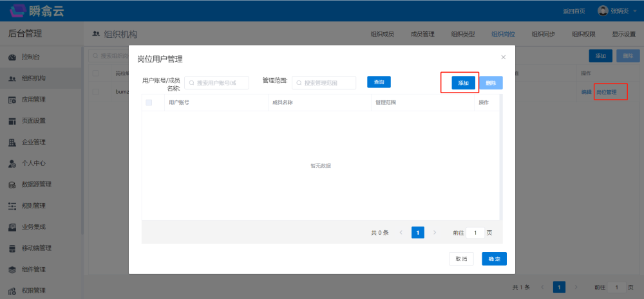Check the select-all checkbox in background table header

point(95,73)
